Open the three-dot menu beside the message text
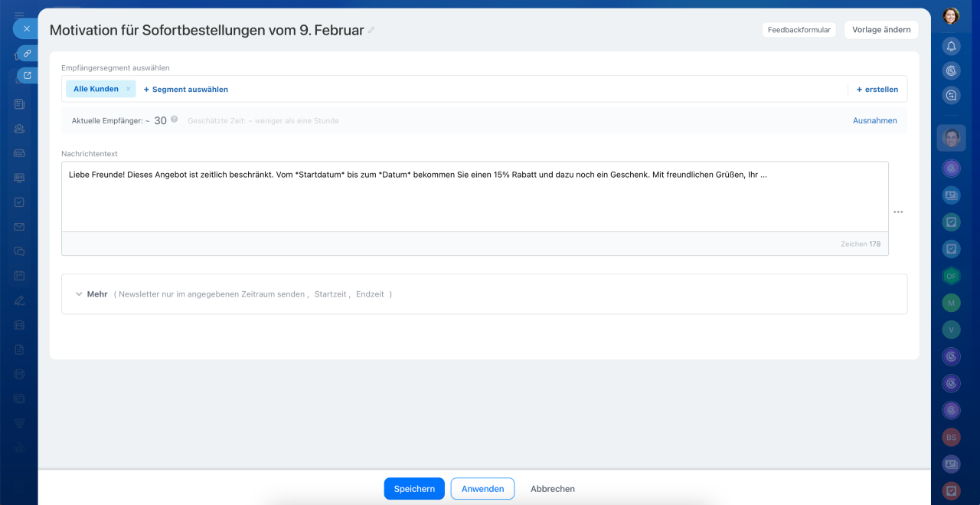The width and height of the screenshot is (980, 505). (898, 212)
